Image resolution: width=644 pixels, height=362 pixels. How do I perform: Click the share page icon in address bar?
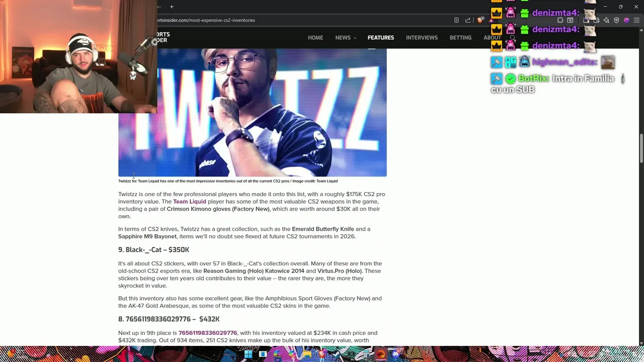click(x=468, y=20)
